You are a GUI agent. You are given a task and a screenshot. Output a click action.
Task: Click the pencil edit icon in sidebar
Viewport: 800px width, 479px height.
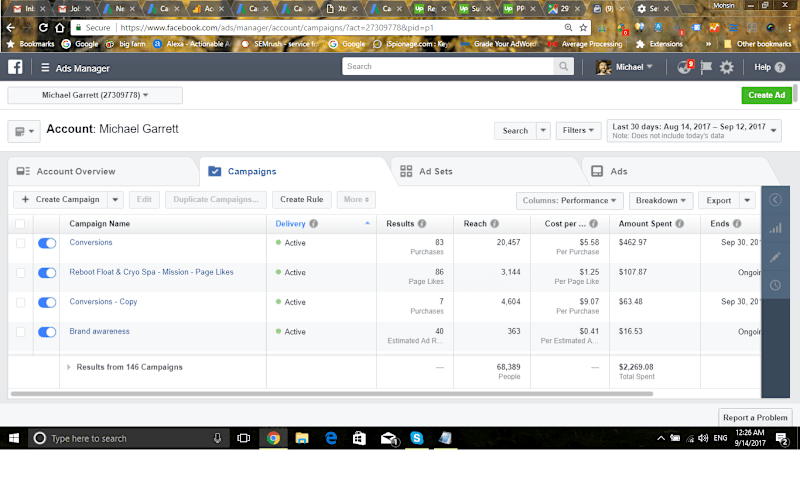point(776,257)
